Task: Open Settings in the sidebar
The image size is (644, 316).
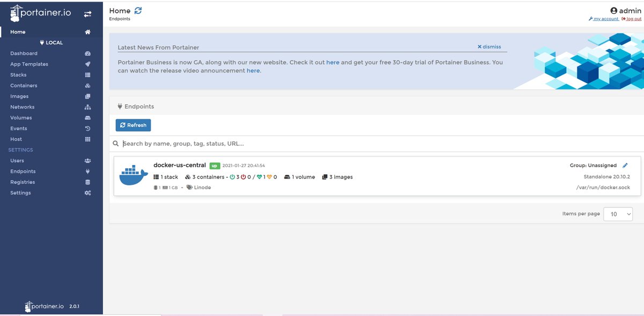Action: [x=20, y=193]
